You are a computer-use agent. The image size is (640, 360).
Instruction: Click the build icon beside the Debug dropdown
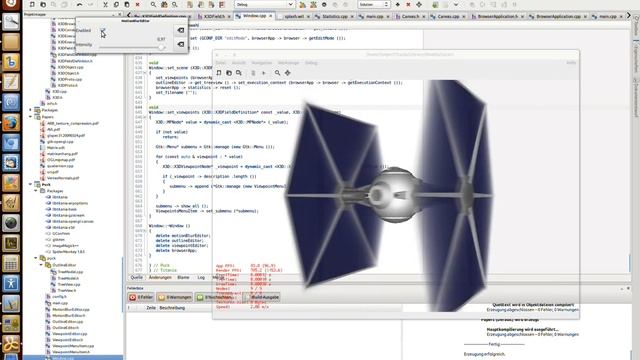[x=302, y=4]
